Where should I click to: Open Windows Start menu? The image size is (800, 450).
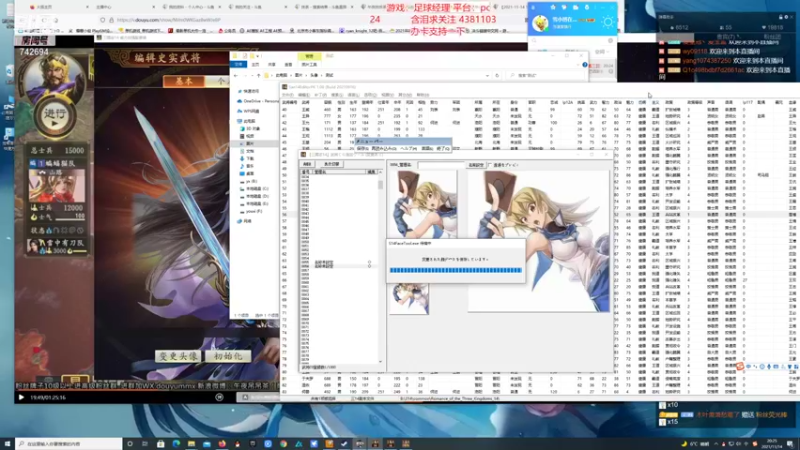coord(7,443)
